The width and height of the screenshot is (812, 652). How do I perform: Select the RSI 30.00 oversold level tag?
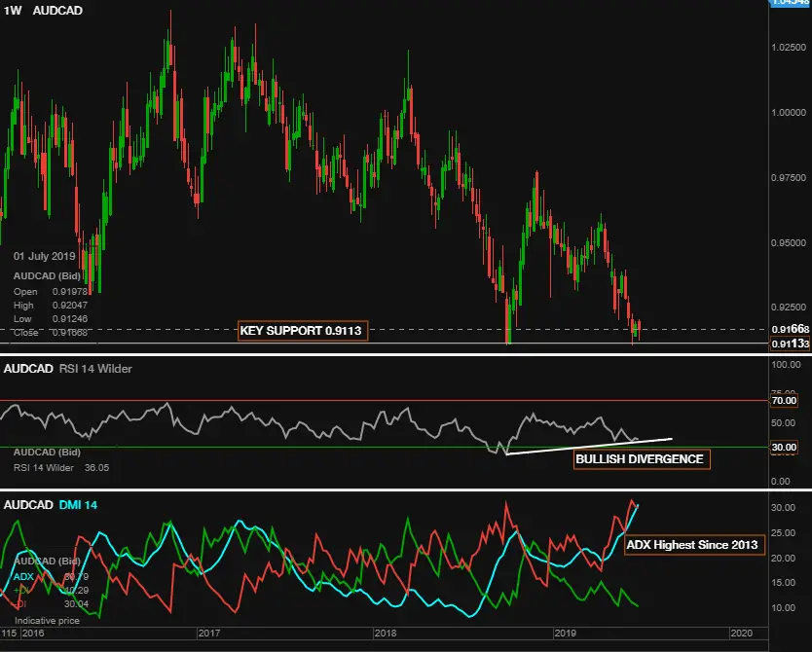[784, 447]
